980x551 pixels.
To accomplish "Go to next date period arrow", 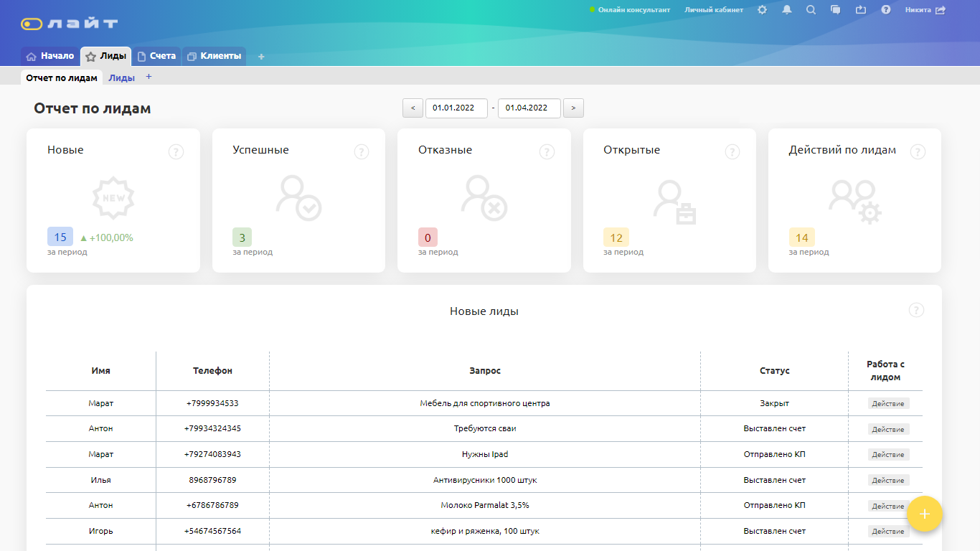I will 573,108.
